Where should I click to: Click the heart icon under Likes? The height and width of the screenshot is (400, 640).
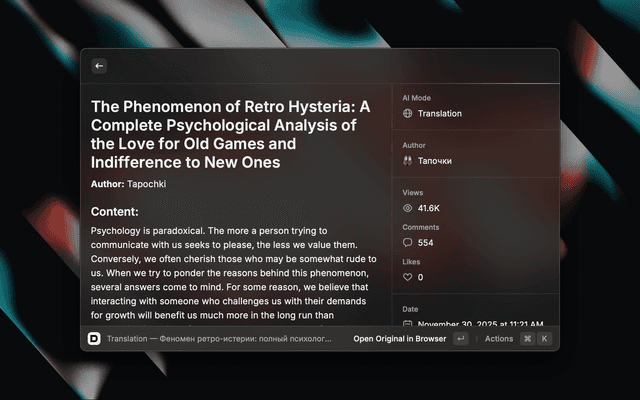[407, 277]
